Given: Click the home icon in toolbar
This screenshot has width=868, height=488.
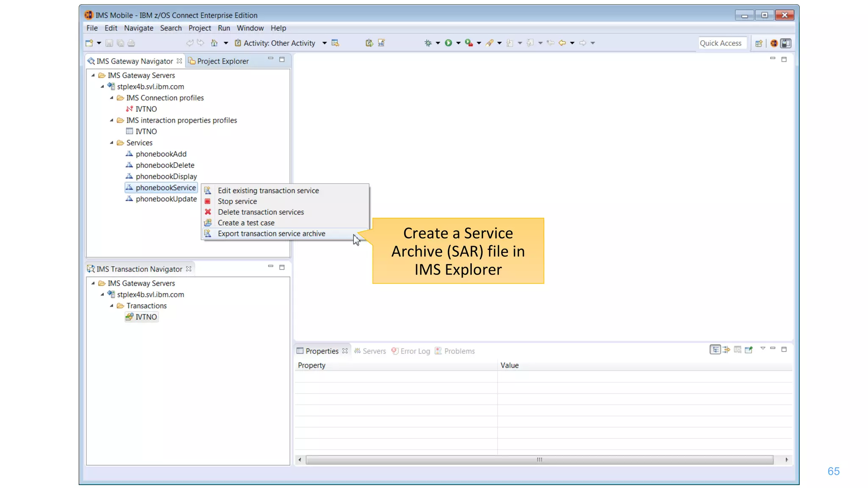Looking at the screenshot, I should 214,43.
